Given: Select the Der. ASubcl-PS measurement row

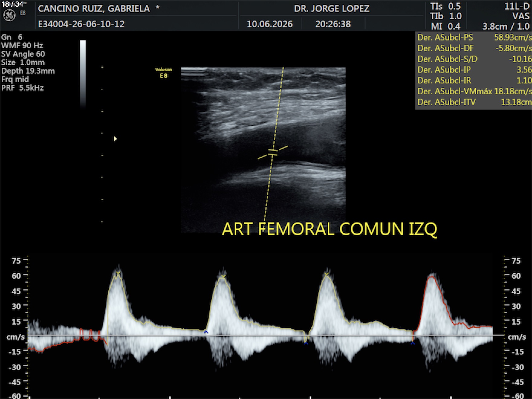Looking at the screenshot, I should pos(474,37).
